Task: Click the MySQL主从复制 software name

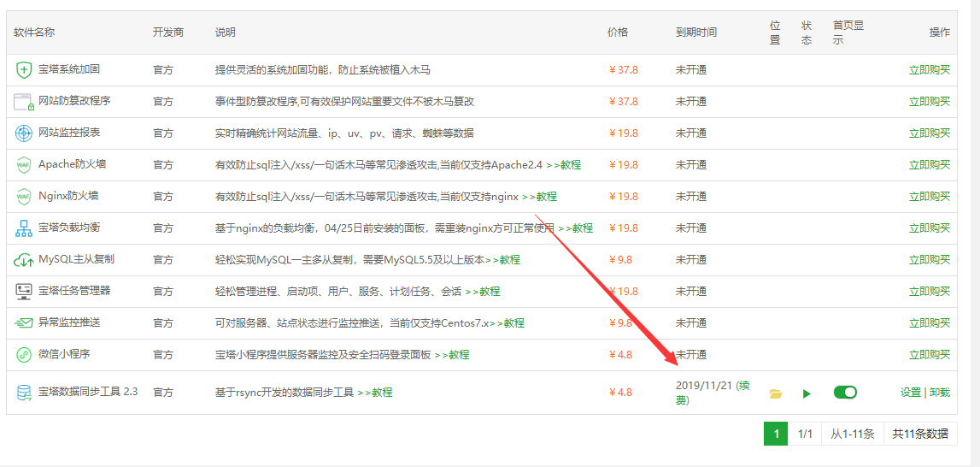Action: [76, 258]
